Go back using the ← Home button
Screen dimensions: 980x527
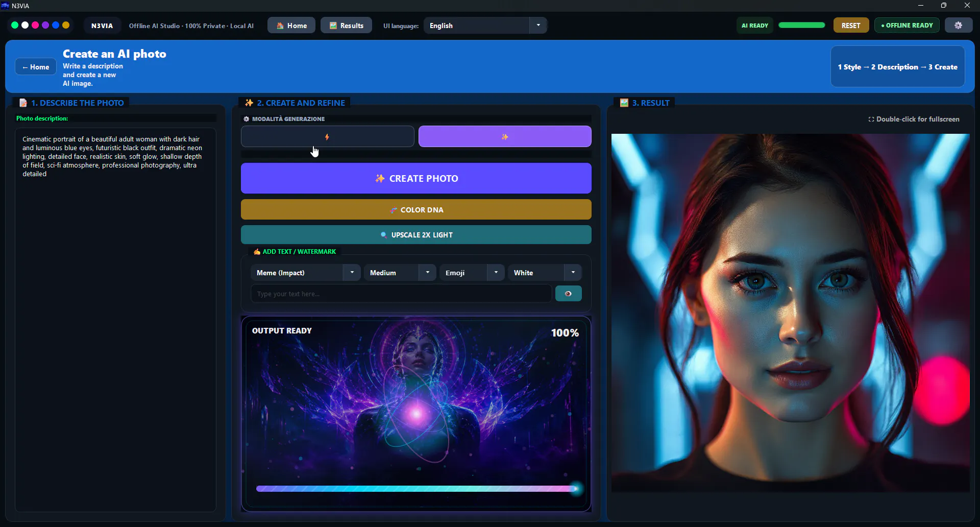[36, 67]
